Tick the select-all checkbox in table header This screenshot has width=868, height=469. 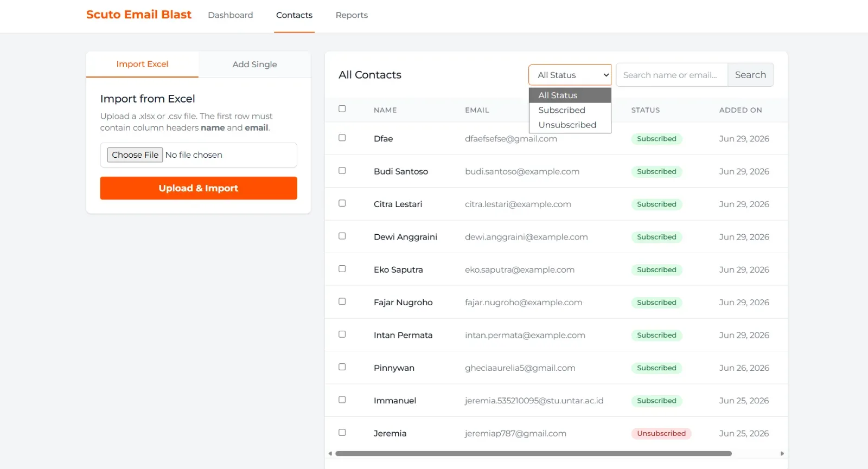[x=342, y=109]
